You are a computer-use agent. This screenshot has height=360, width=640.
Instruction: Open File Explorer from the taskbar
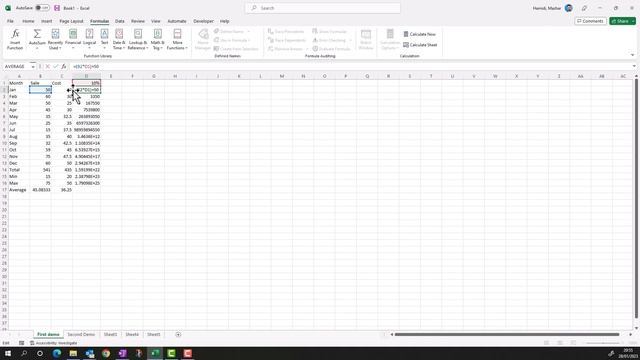(73, 353)
